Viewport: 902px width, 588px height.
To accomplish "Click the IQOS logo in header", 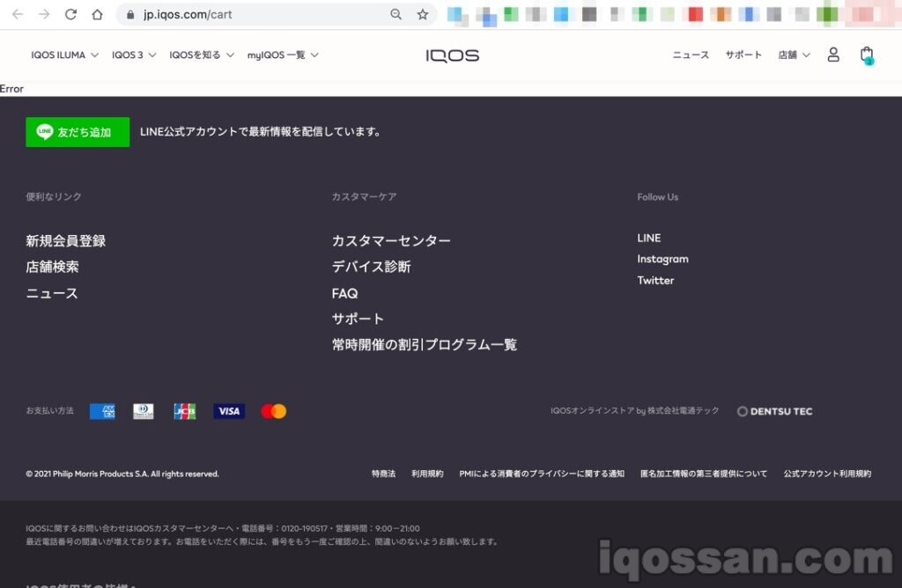I will (452, 55).
